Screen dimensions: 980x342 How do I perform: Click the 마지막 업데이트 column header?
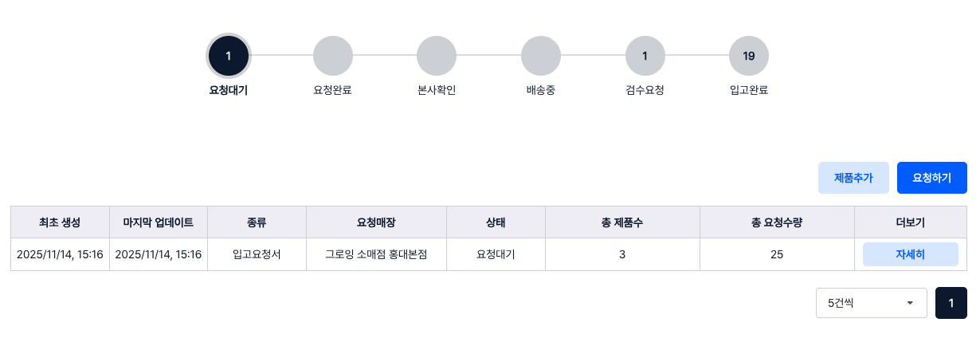pyautogui.click(x=159, y=222)
